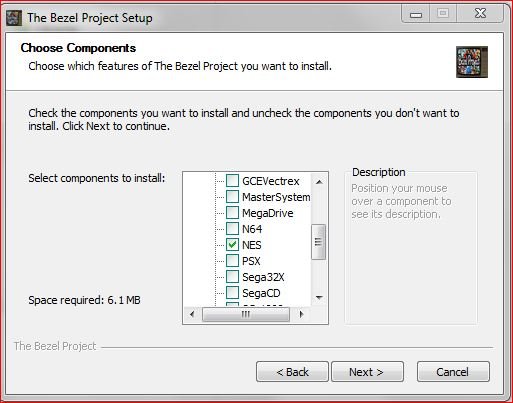Cancel the Bezel Project setup

click(453, 372)
